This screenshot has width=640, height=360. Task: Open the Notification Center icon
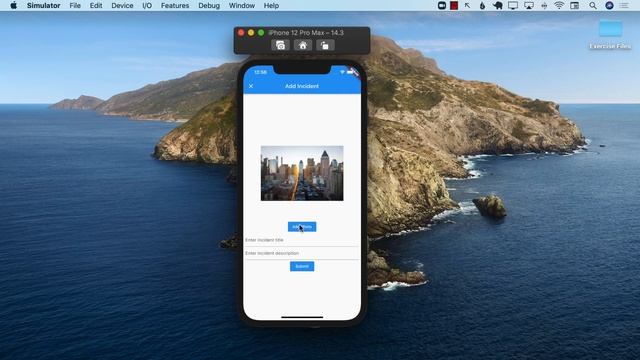pos(624,6)
